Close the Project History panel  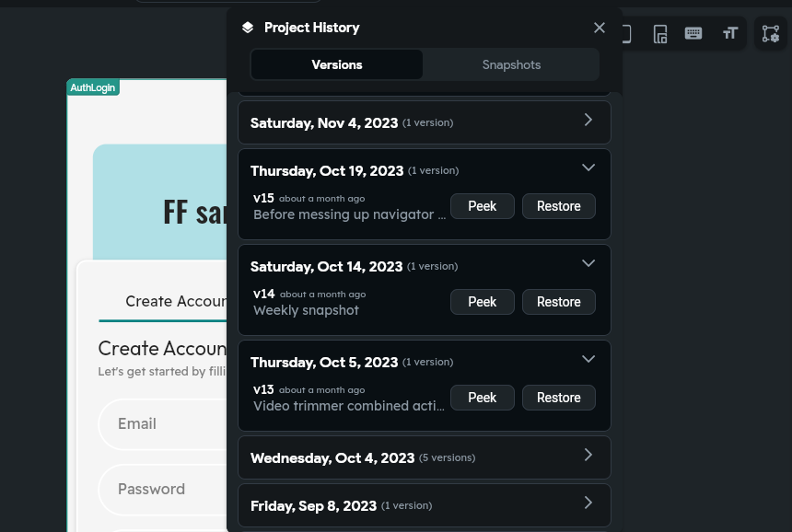[x=599, y=28]
